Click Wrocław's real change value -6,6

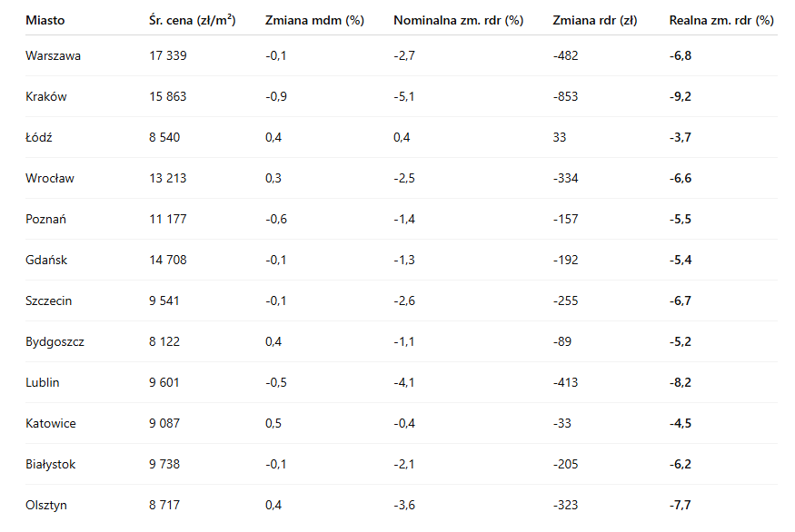click(x=681, y=179)
